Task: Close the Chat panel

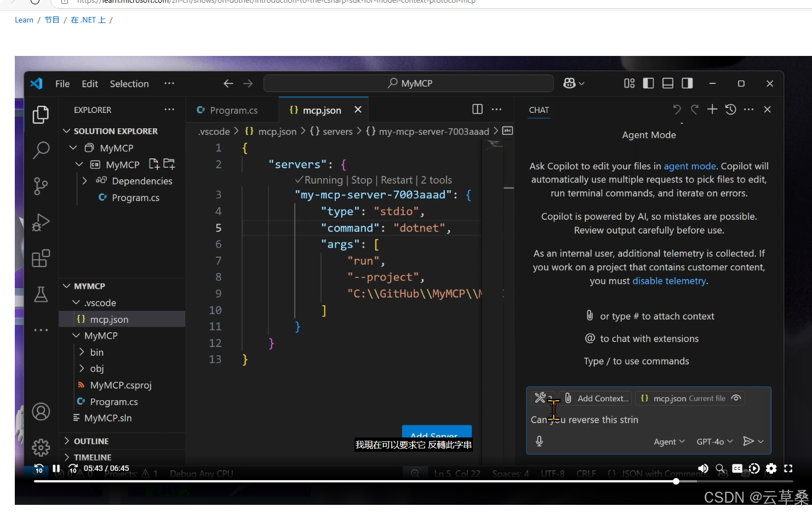Action: (x=768, y=109)
